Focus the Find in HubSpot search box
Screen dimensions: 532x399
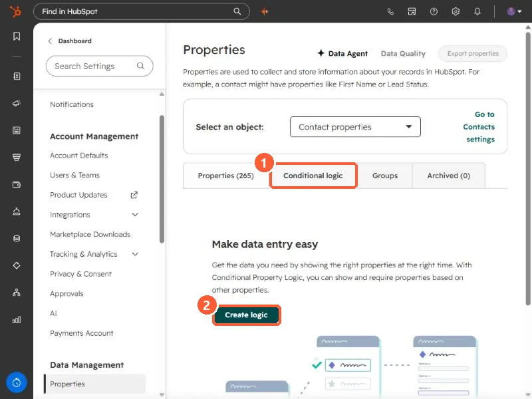coord(142,11)
